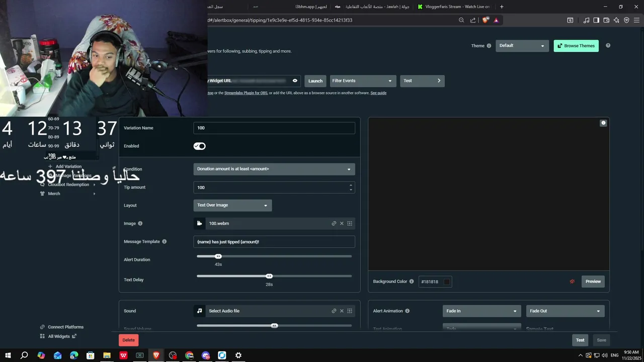Open a new browser tab

[x=502, y=7]
